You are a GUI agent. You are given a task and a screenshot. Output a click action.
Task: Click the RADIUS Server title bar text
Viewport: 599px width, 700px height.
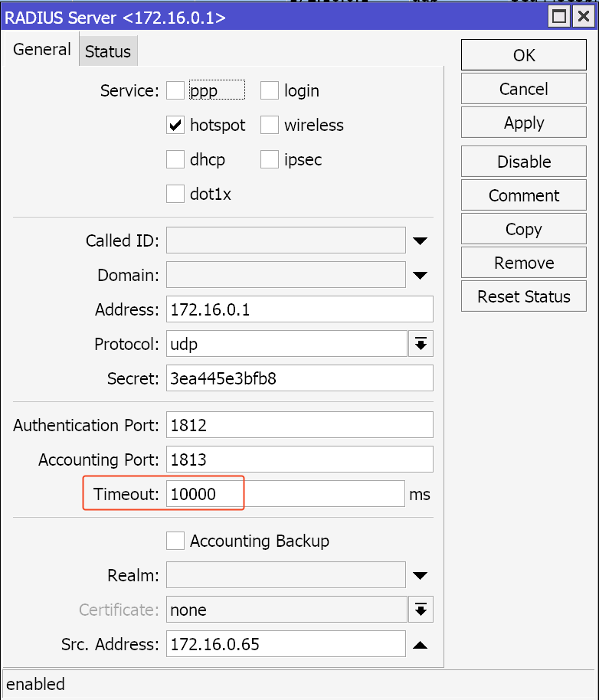pos(115,18)
